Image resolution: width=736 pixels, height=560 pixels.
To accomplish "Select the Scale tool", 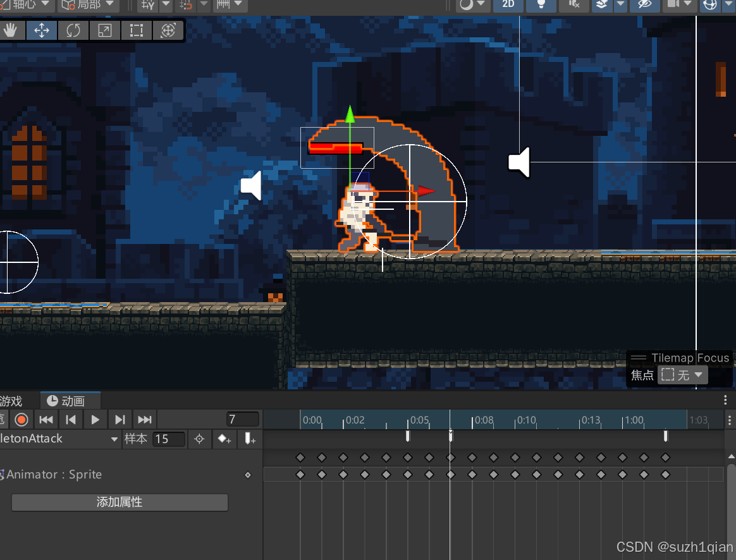I will click(x=105, y=30).
